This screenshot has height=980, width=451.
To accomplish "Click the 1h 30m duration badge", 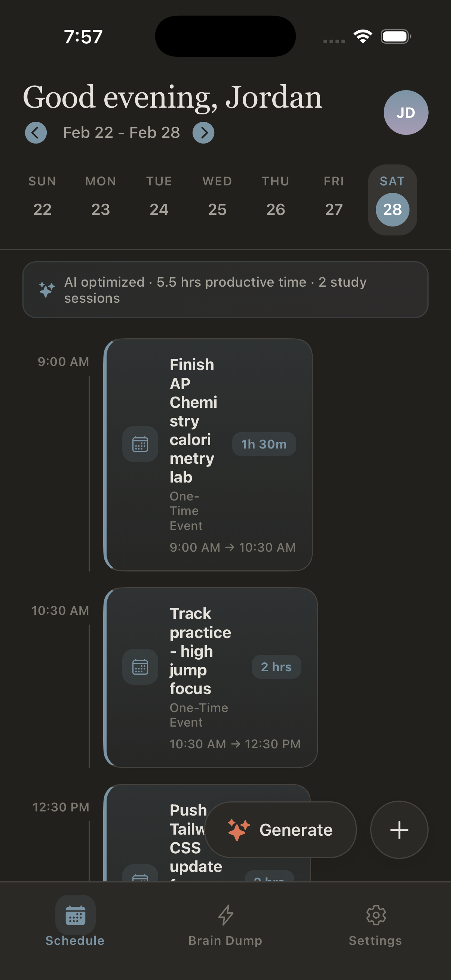I will click(264, 444).
